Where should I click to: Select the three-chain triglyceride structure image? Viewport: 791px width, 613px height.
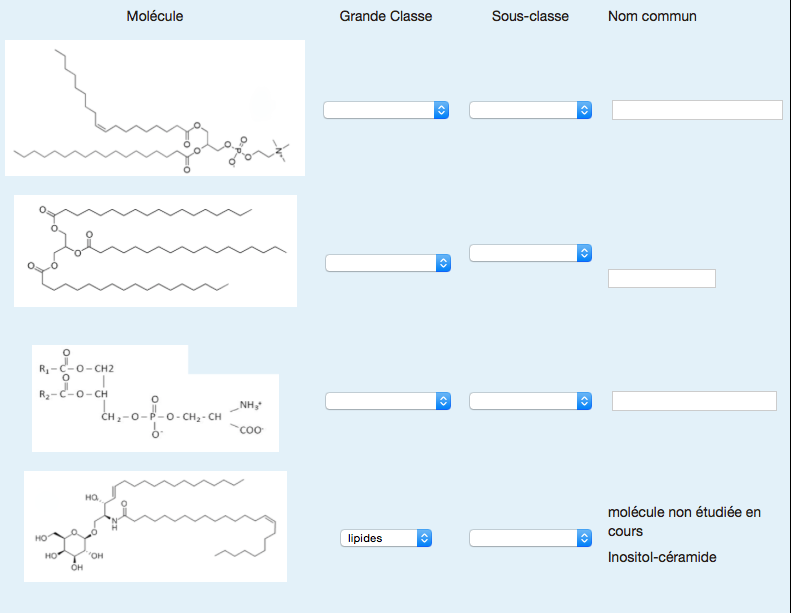[x=155, y=250]
